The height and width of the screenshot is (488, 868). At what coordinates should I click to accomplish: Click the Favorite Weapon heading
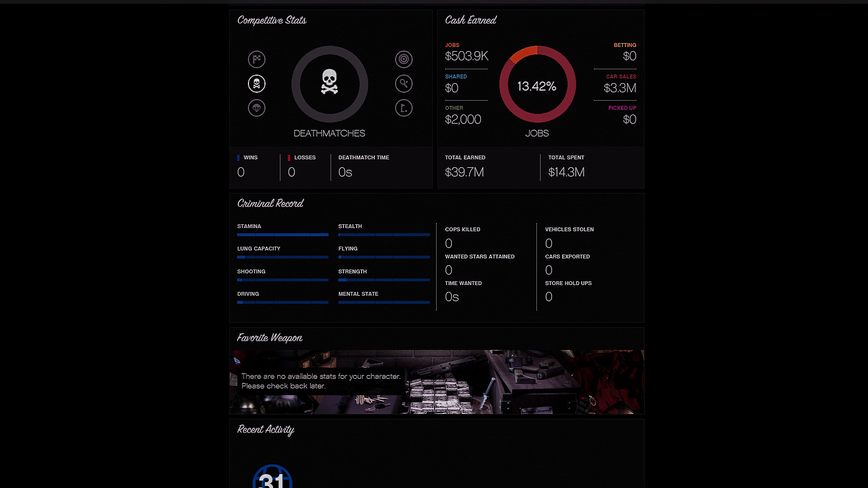pyautogui.click(x=270, y=338)
